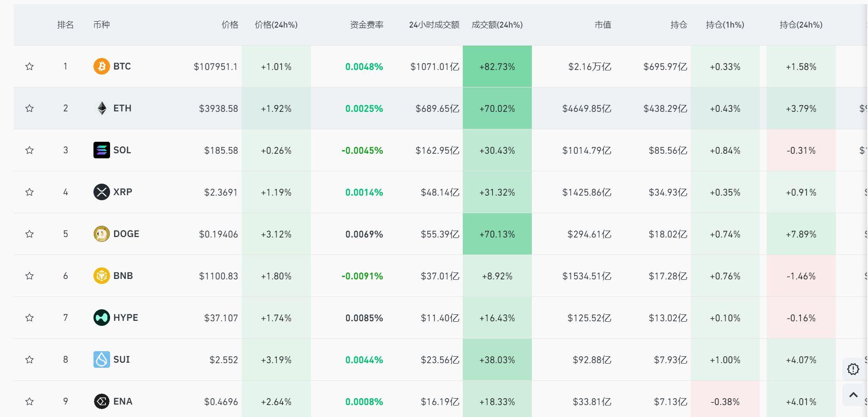
Task: Open the feedback icon at bottom right
Action: pos(853,369)
